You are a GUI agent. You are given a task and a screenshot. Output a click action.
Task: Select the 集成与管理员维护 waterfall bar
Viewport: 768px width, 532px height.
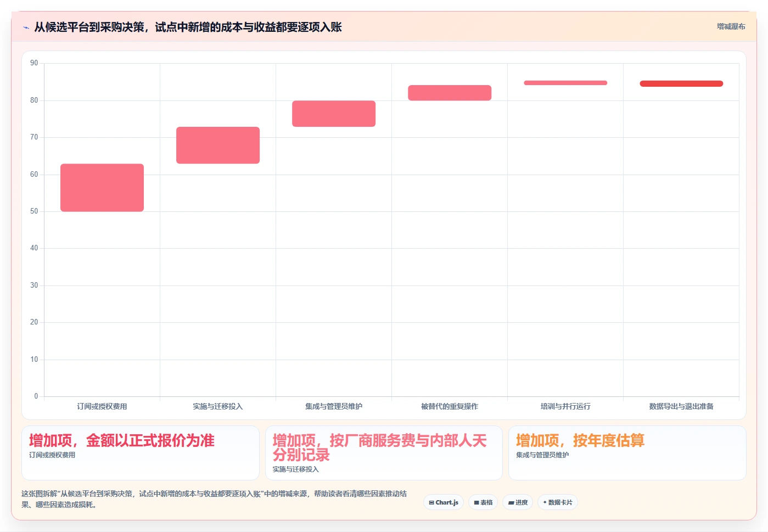(334, 114)
